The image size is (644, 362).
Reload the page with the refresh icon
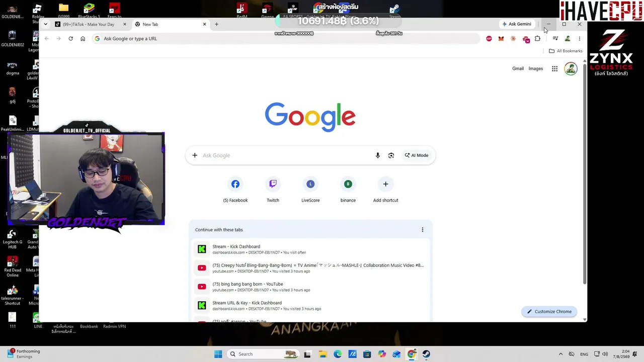70,39
